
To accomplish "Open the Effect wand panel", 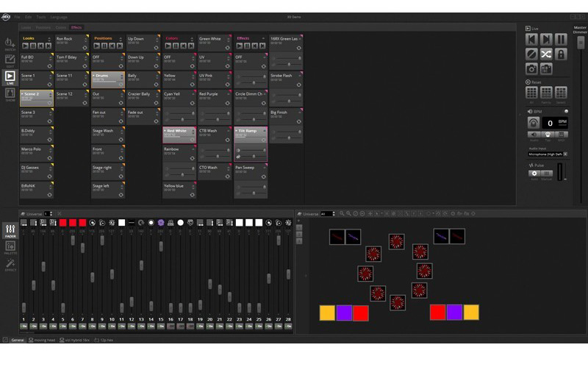I will tap(10, 264).
